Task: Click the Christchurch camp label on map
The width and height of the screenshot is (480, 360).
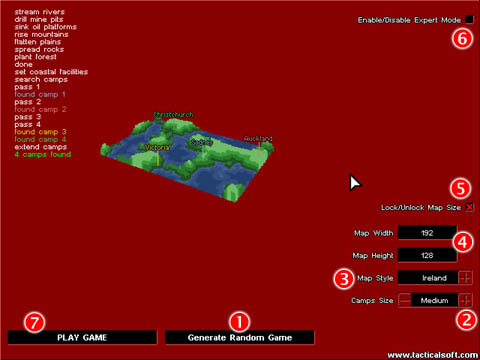Action: [x=173, y=114]
